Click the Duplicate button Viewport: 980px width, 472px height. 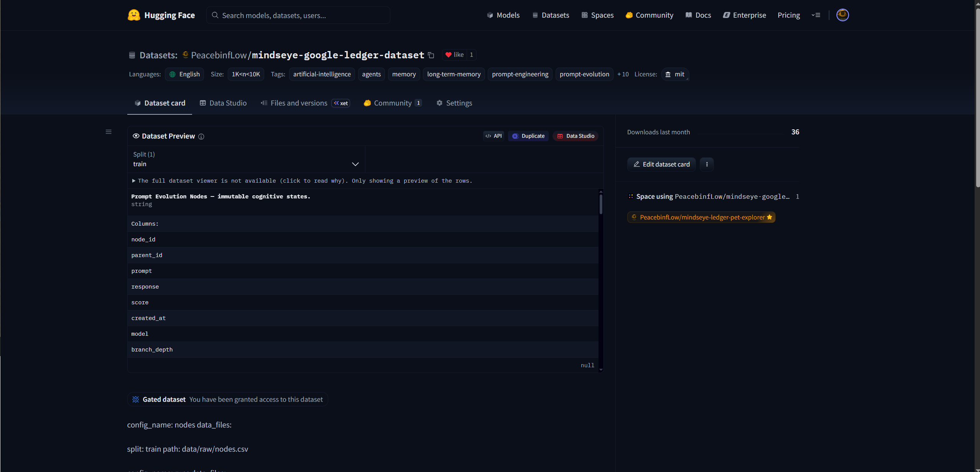point(528,136)
